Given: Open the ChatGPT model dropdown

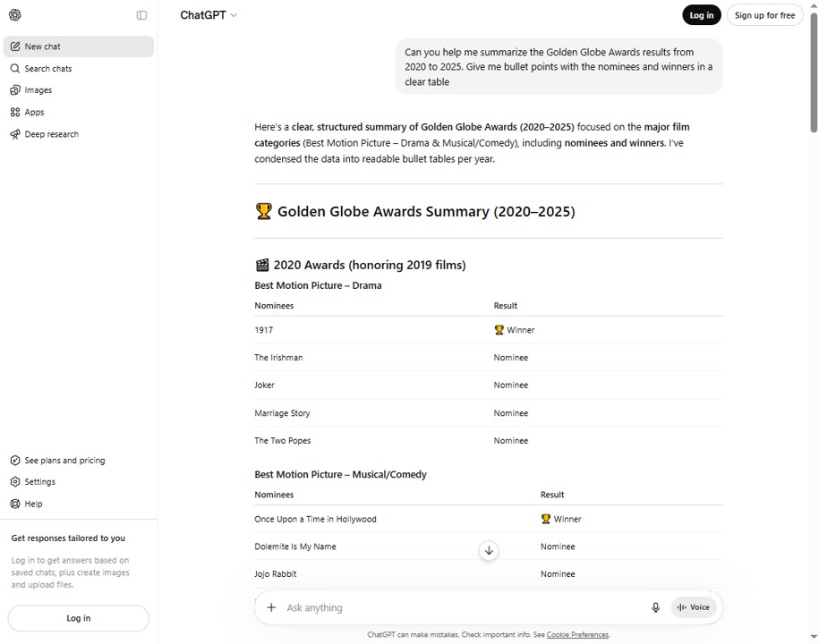Looking at the screenshot, I should tap(209, 15).
